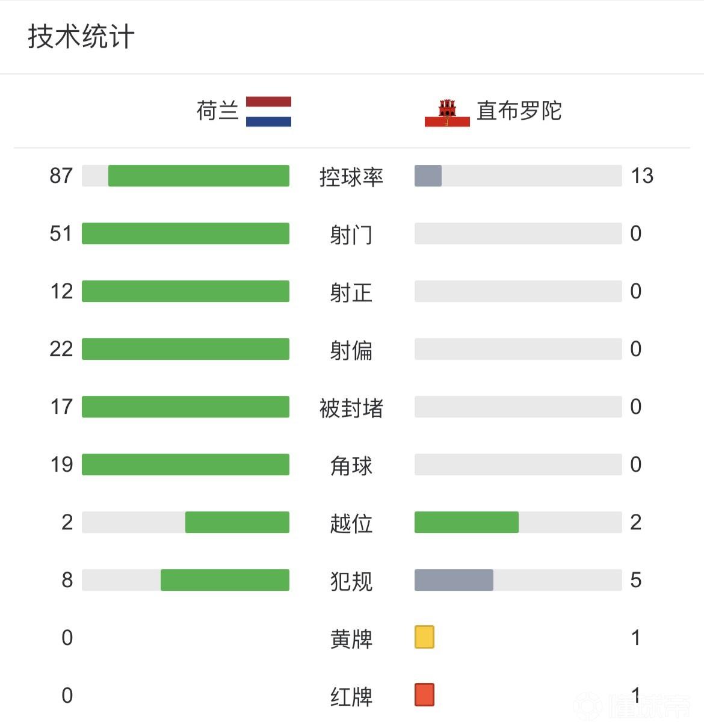
Task: Click the 黄牌 label
Action: tap(351, 638)
